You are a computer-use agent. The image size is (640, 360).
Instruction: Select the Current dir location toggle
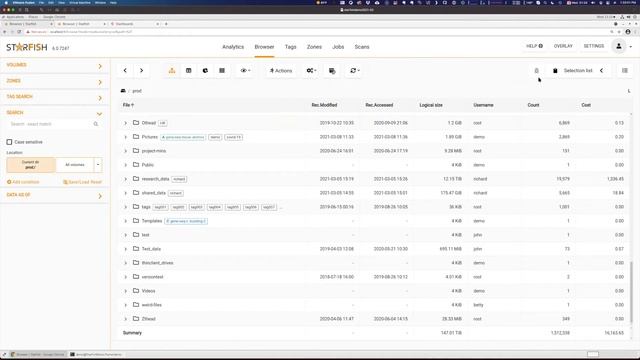31,165
